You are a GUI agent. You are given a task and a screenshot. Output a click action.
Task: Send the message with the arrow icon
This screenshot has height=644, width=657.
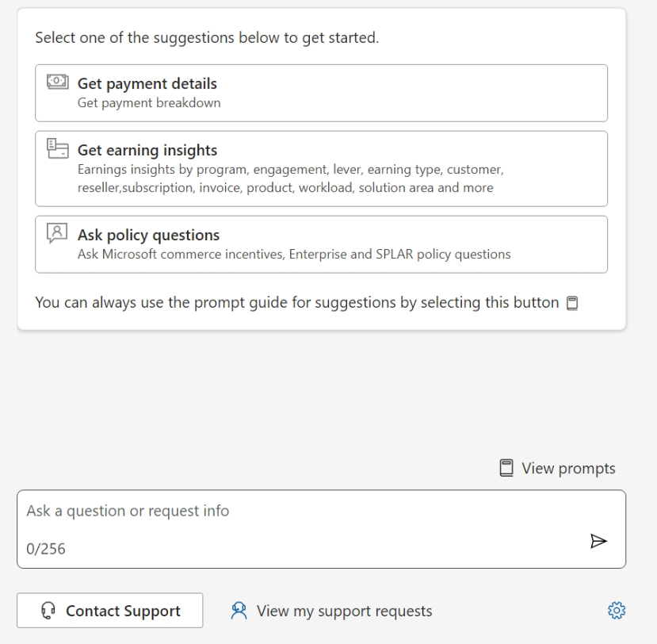598,541
